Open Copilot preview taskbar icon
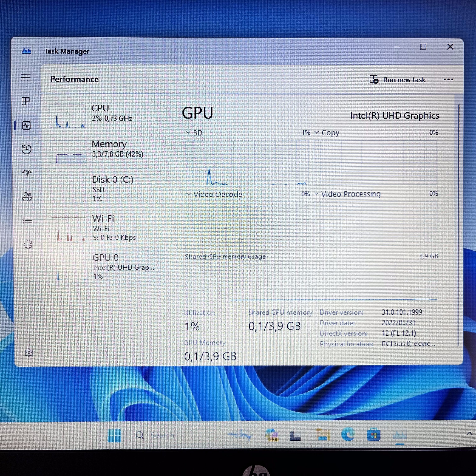This screenshot has height=476, width=476. coord(272,435)
